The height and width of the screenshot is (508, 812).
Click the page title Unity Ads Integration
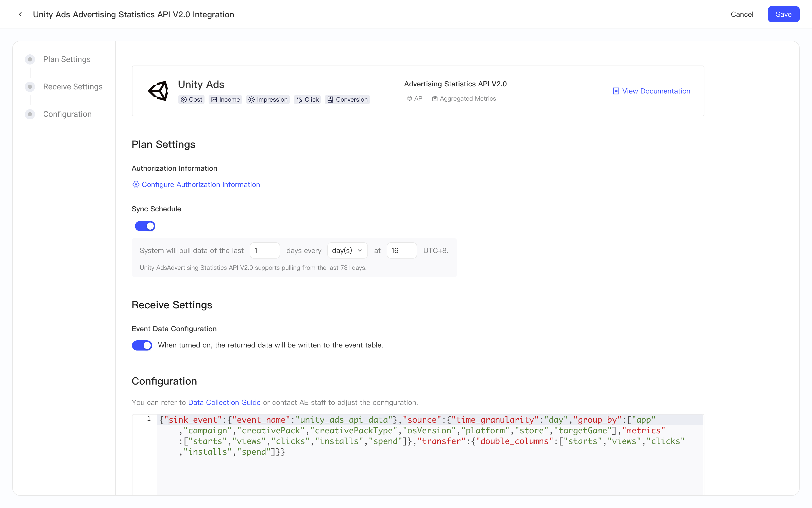(x=133, y=14)
